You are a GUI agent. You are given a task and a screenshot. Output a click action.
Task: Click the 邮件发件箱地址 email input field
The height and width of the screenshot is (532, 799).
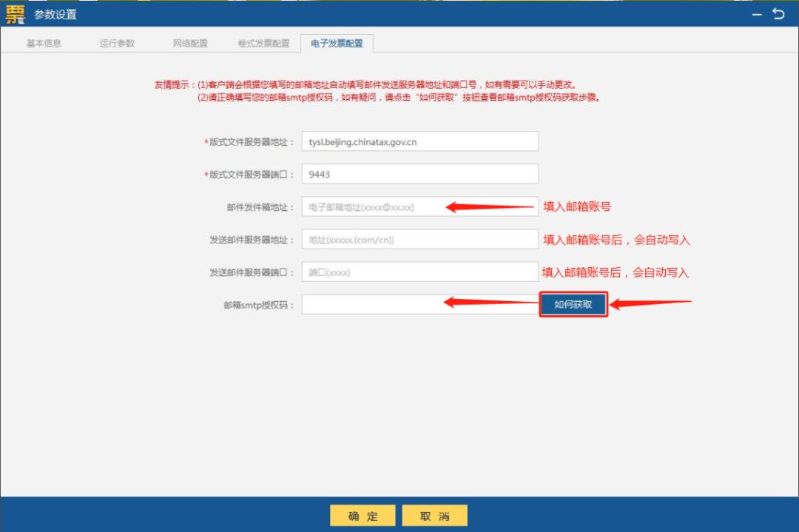[419, 206]
